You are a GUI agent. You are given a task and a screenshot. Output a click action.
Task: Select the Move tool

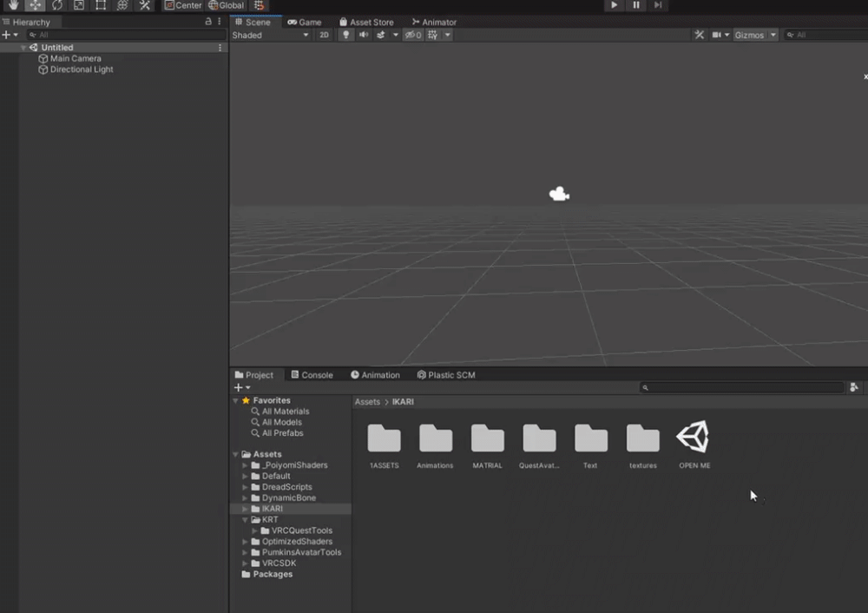click(35, 5)
